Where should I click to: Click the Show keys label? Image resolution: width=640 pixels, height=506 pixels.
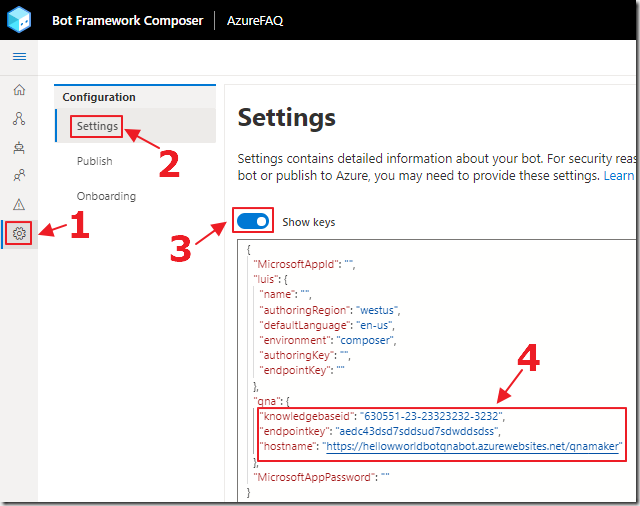coord(309,222)
